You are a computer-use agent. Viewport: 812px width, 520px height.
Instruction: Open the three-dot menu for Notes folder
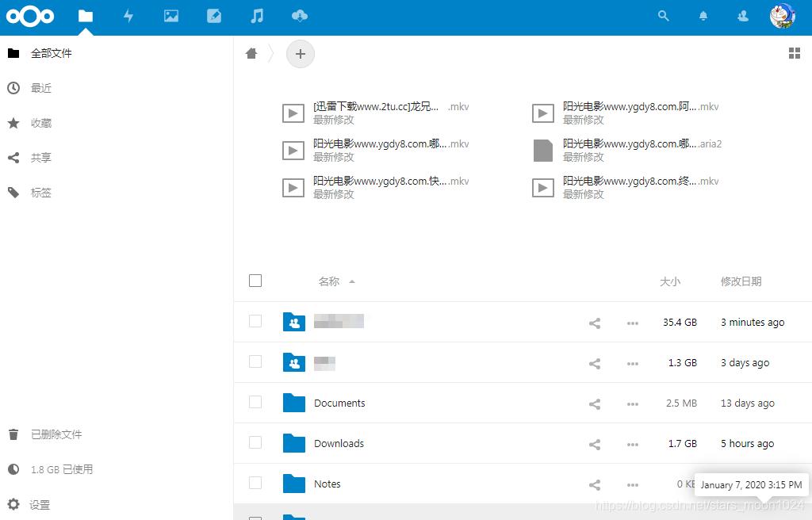632,484
